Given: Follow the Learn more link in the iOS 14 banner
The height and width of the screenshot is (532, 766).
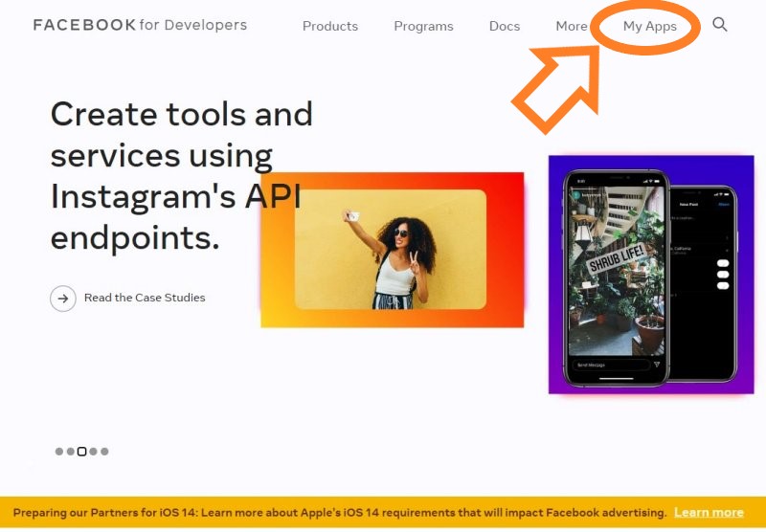Looking at the screenshot, I should (709, 513).
